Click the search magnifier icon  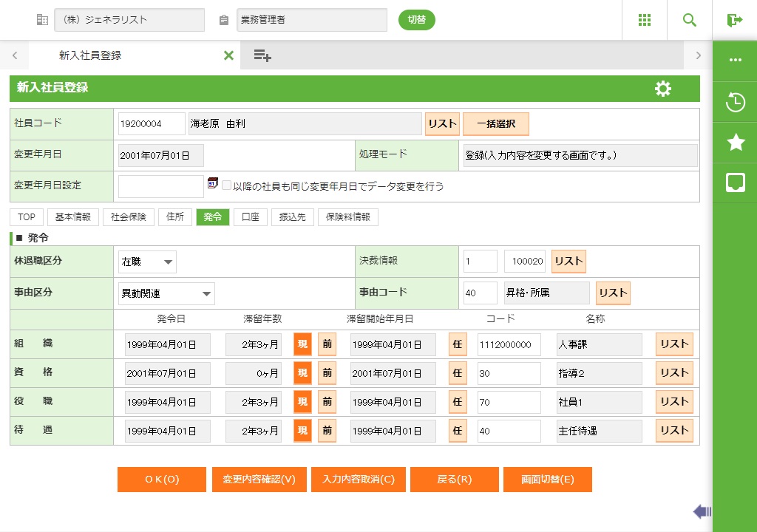(690, 20)
